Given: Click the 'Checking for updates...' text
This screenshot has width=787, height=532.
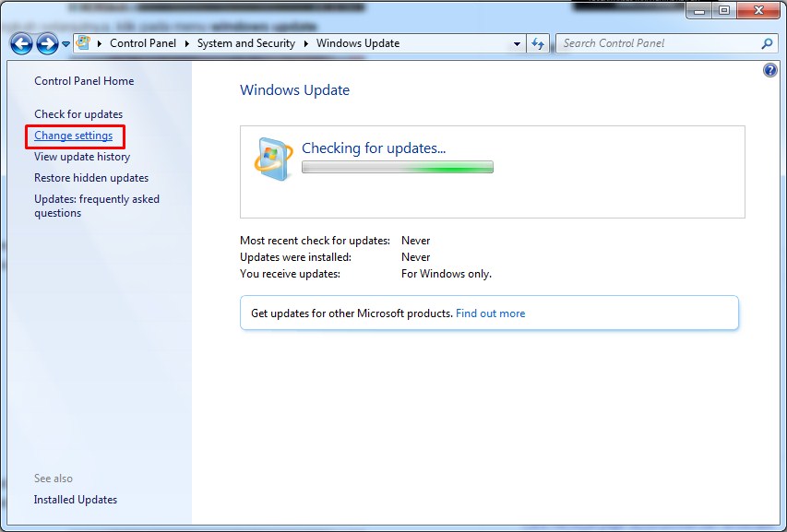Looking at the screenshot, I should pos(374,148).
